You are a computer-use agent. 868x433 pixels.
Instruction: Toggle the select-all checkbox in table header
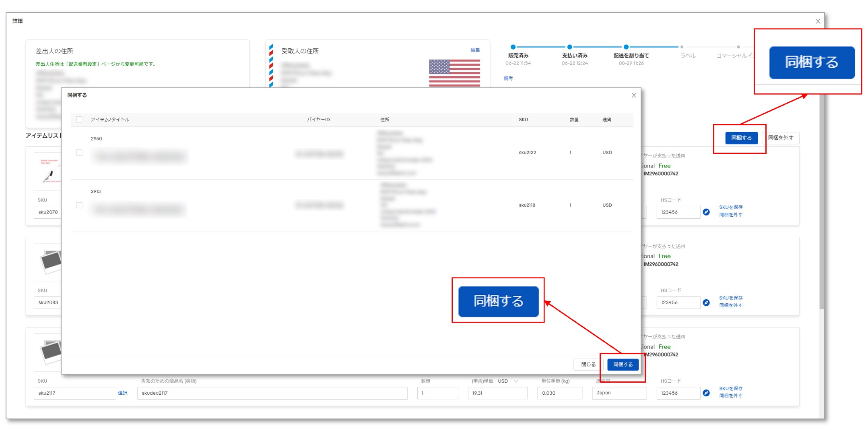79,120
